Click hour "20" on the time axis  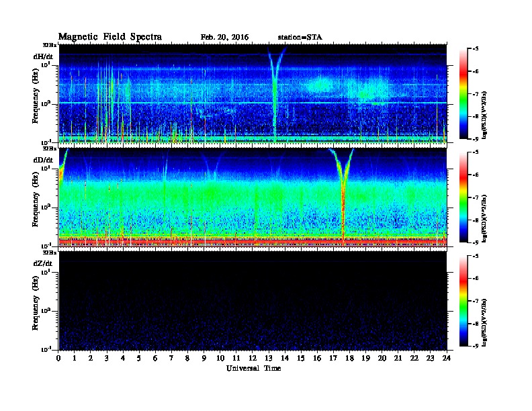click(x=382, y=358)
